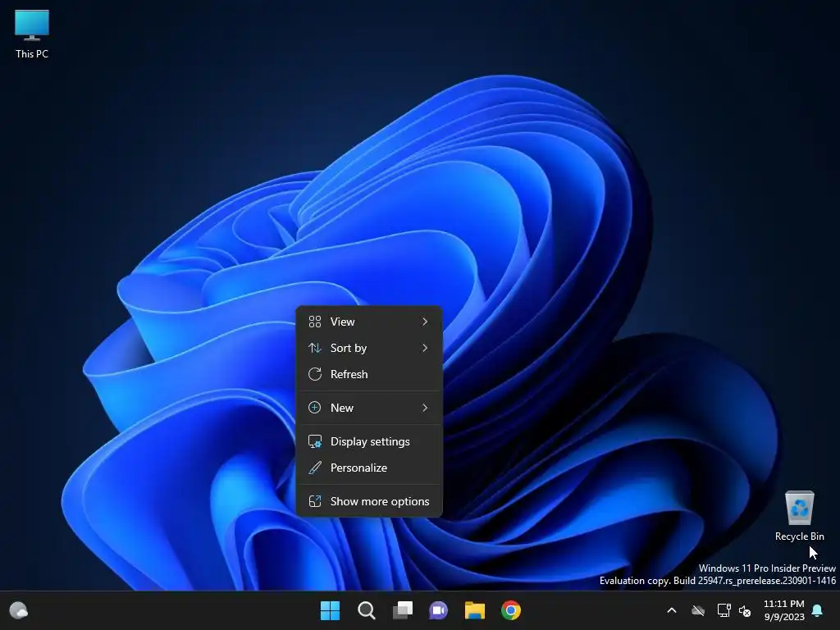The image size is (840, 630).
Task: Open the clock and date flyout
Action: [783, 610]
